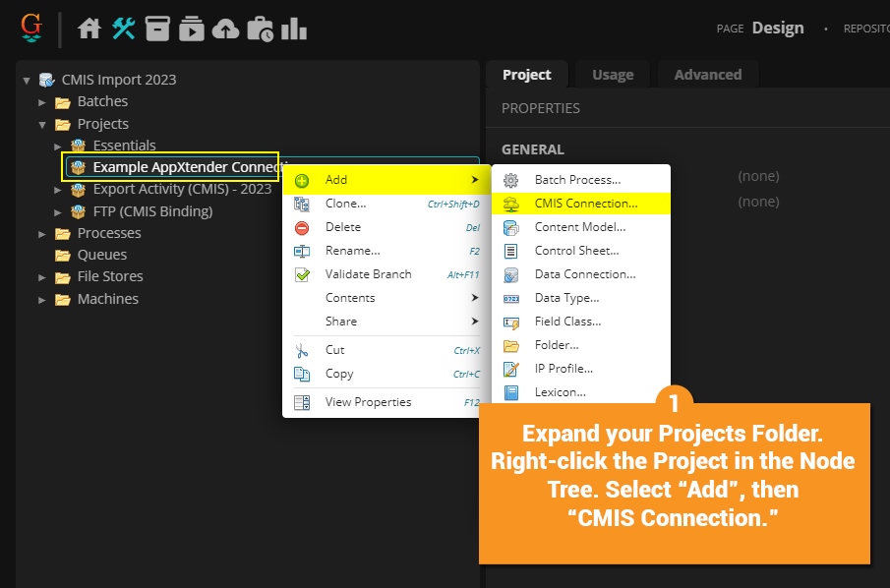Click the CMIS Import 2023 root node icon
The width and height of the screenshot is (890, 588).
(x=46, y=80)
